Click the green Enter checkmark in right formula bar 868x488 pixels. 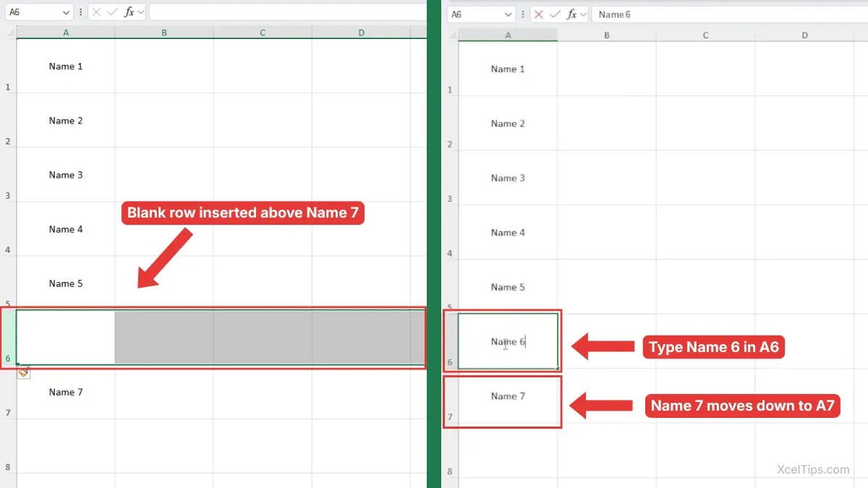pos(555,14)
